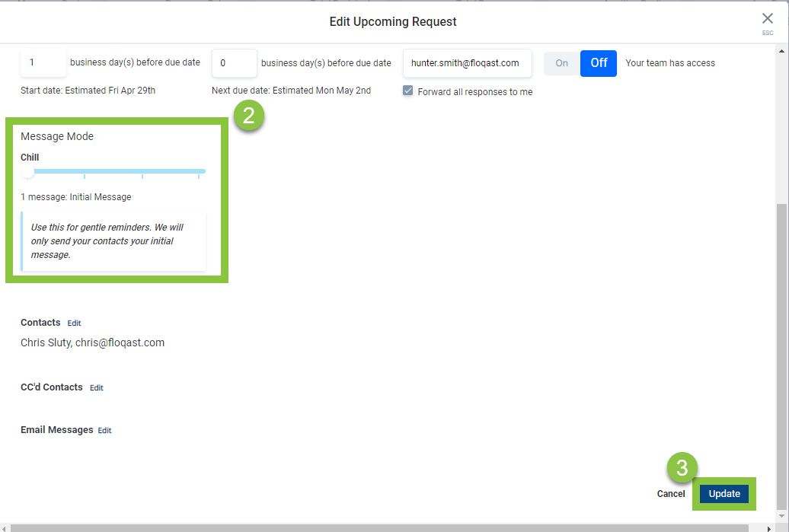Click the due date business days field
Image resolution: width=789 pixels, height=532 pixels.
234,63
